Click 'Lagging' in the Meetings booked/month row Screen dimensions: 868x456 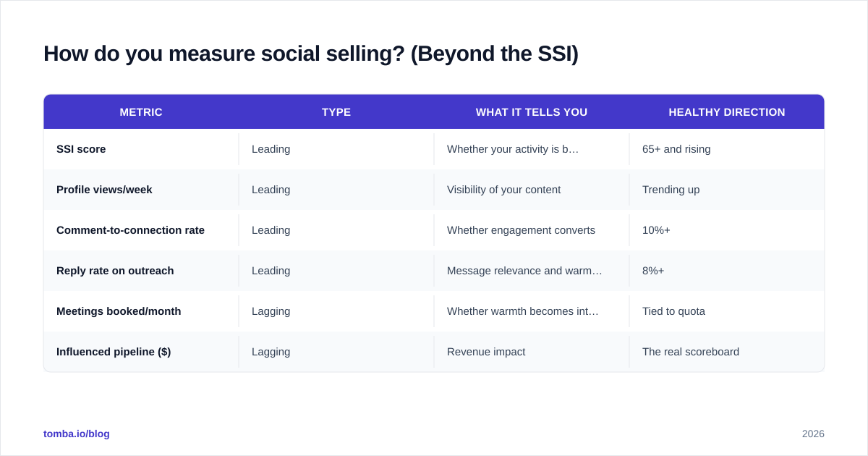pos(271,311)
